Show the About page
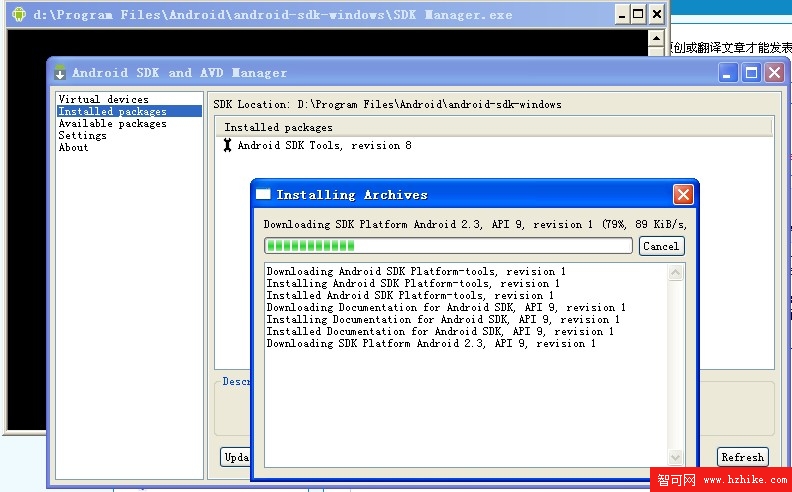 (x=73, y=148)
